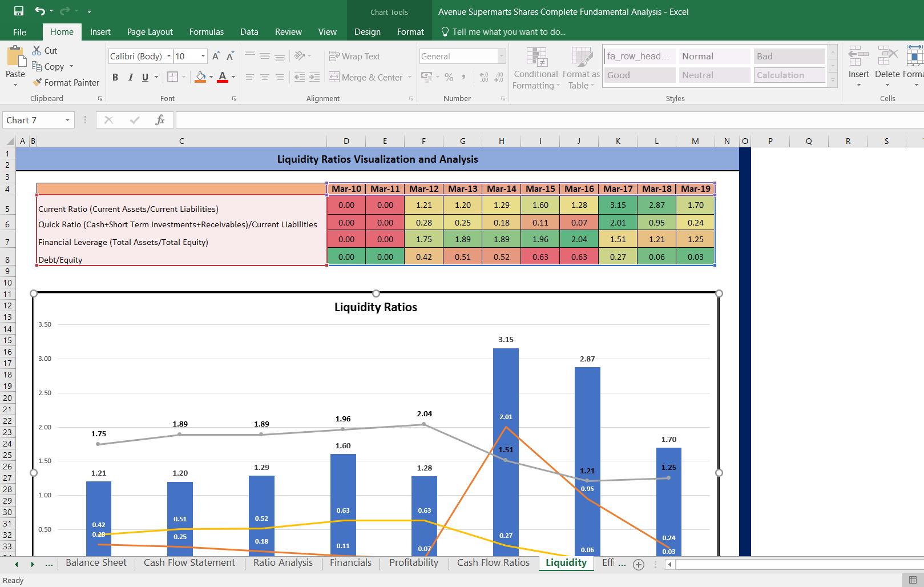
Task: Switch to the Page Layout tab
Action: pos(150,32)
